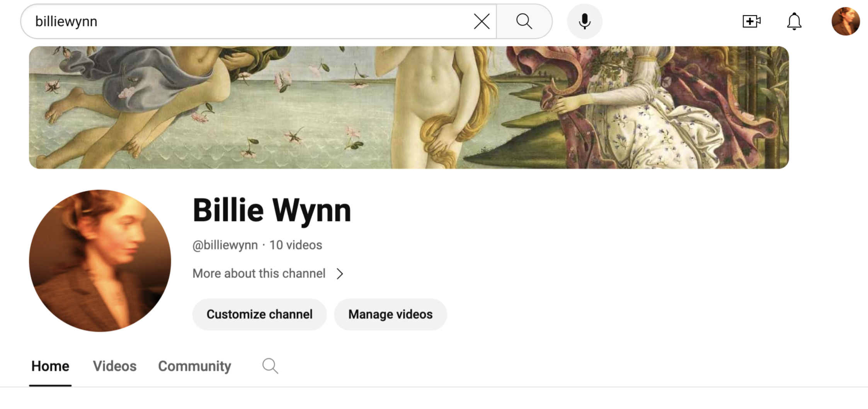The image size is (868, 409).
Task: Open notifications bell
Action: (794, 21)
